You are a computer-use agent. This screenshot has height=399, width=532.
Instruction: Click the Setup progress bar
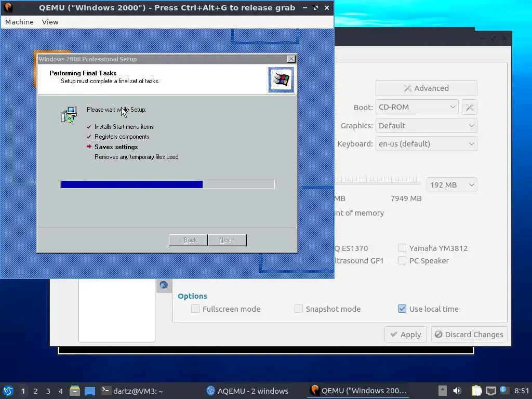coord(167,184)
